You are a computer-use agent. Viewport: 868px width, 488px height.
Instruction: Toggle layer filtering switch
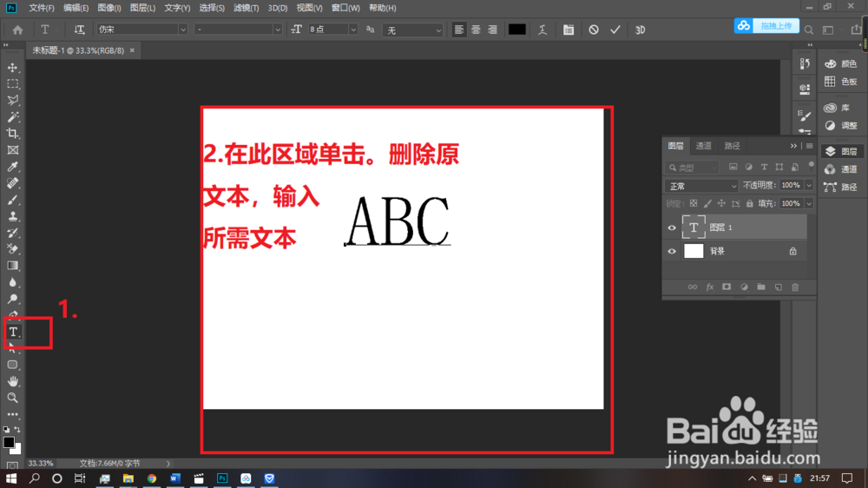point(811,165)
